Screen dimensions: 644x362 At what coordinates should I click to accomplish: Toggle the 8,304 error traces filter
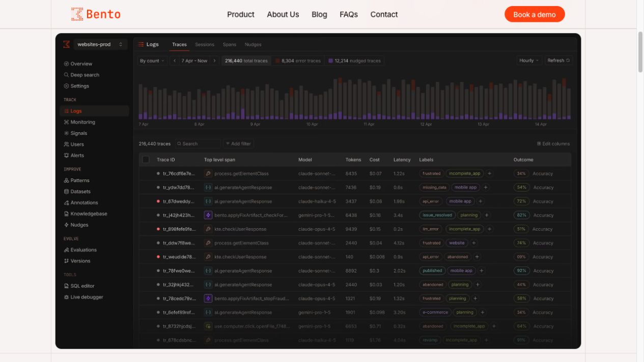coord(298,61)
